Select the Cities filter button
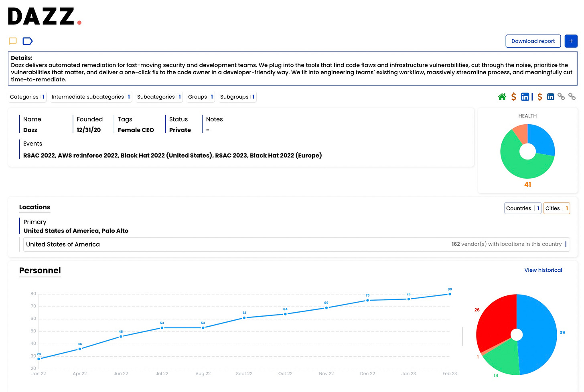The height and width of the screenshot is (392, 584). (x=556, y=208)
